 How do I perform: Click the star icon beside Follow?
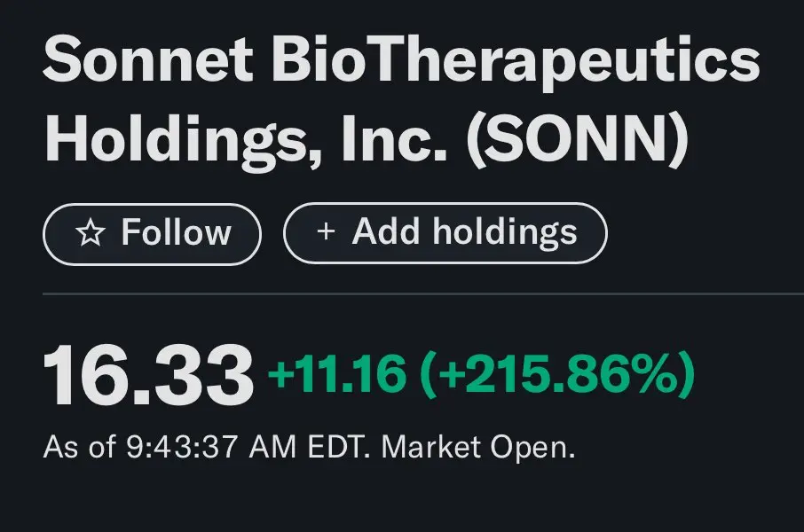click(91, 233)
